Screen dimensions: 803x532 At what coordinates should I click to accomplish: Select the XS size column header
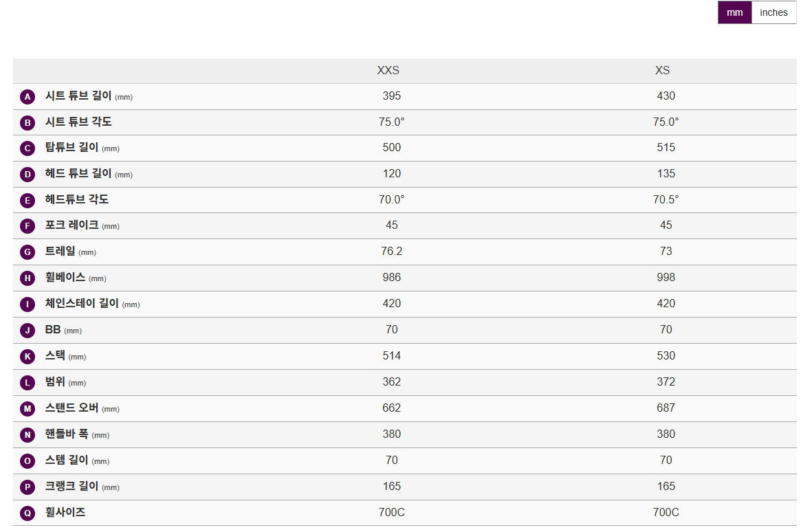click(x=662, y=70)
